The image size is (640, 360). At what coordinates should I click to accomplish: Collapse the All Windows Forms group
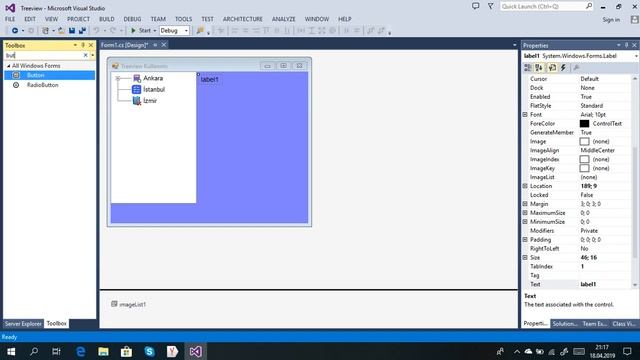(x=9, y=66)
